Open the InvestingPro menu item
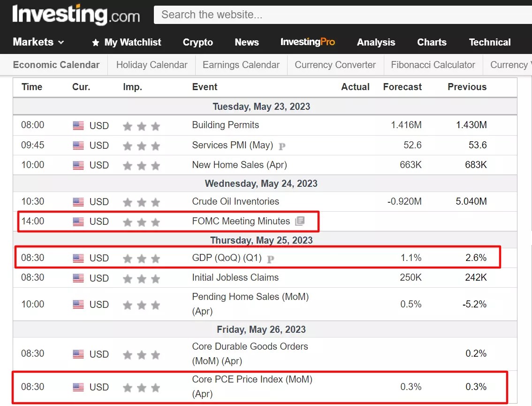The height and width of the screenshot is (406, 532). [x=307, y=42]
